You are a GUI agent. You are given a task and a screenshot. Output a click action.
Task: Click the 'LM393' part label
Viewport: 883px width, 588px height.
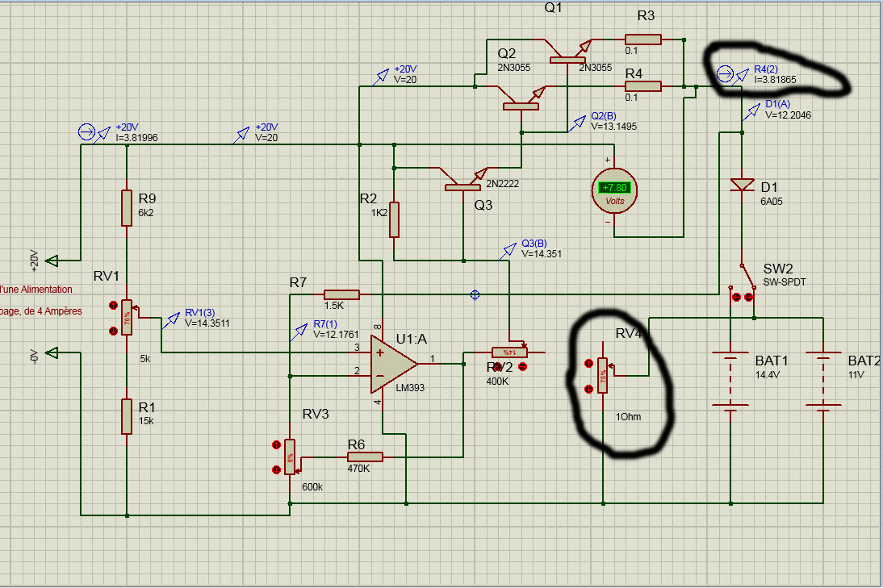[x=410, y=388]
